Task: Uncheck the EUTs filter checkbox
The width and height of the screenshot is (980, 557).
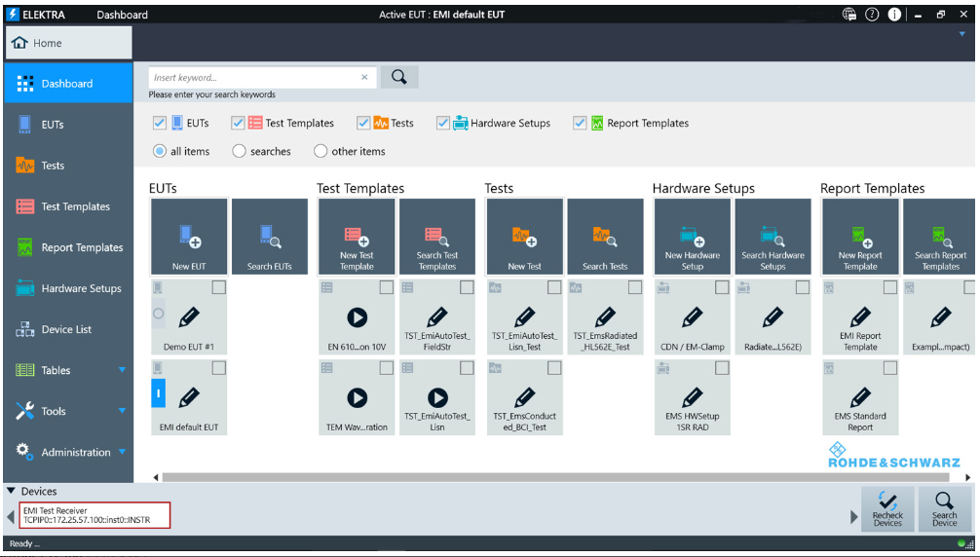Action: click(160, 123)
